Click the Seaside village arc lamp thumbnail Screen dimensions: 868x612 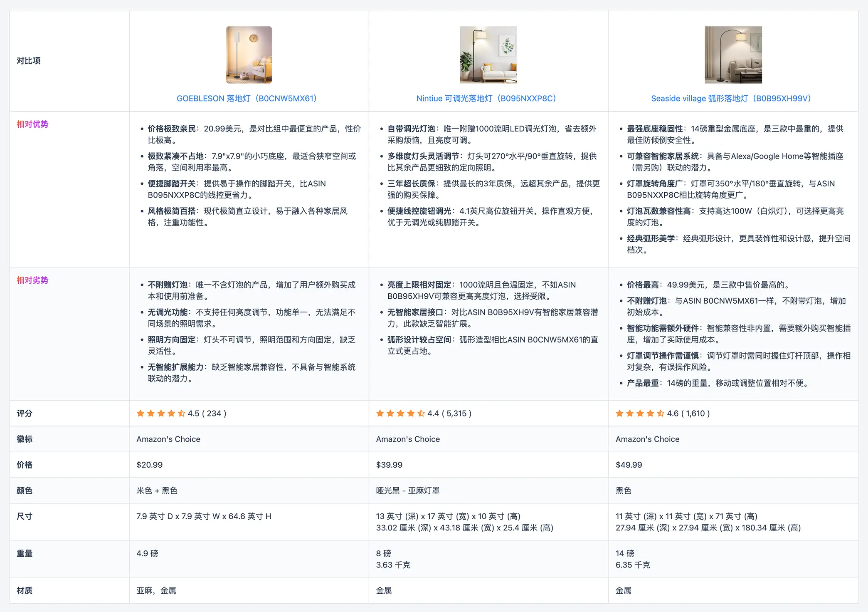pos(733,55)
